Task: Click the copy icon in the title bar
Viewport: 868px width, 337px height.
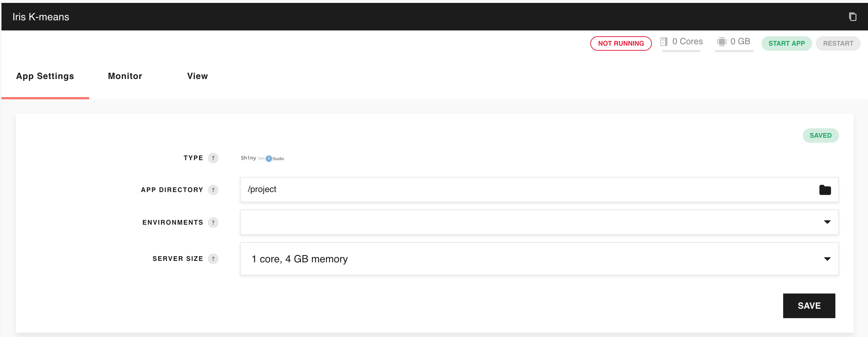Action: 852,17
